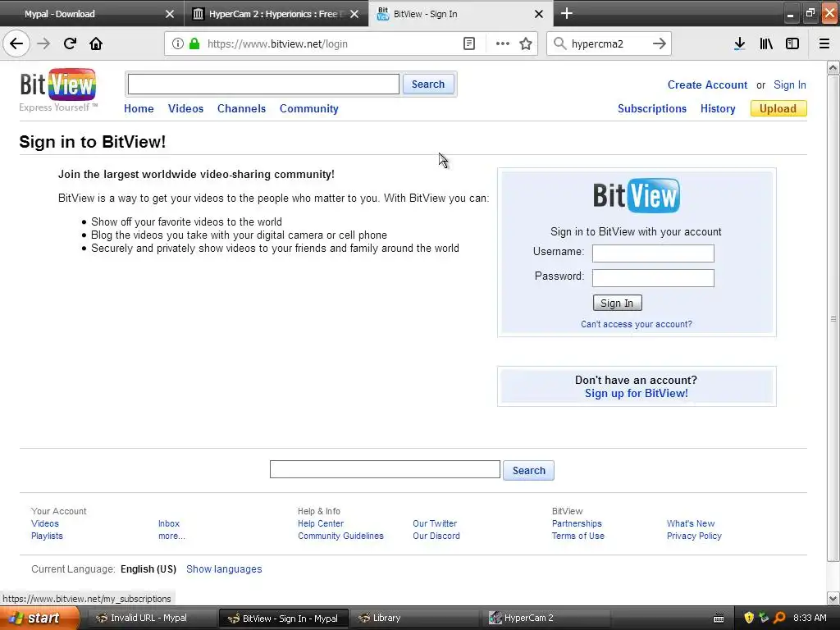Open the Privacy Policy link
Viewport: 840px width, 630px height.
[694, 536]
